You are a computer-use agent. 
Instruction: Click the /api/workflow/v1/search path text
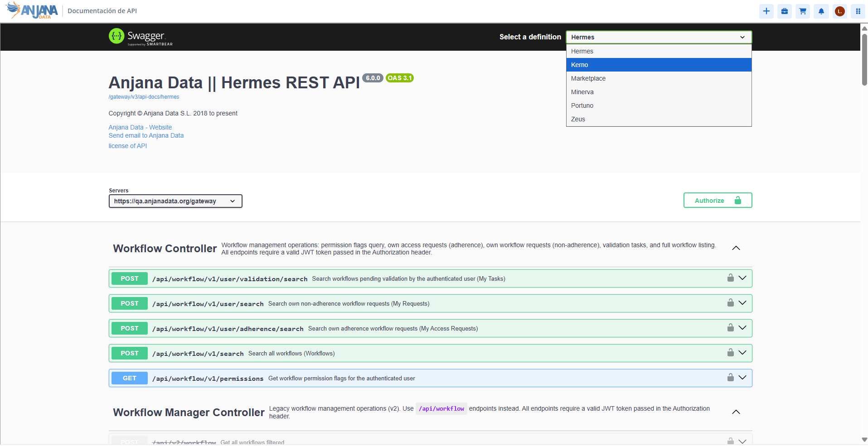click(x=198, y=354)
